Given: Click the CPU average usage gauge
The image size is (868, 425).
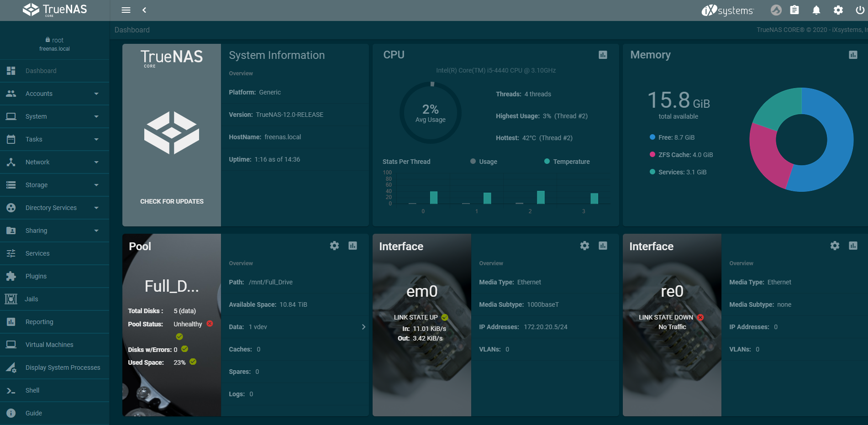Looking at the screenshot, I should point(431,113).
